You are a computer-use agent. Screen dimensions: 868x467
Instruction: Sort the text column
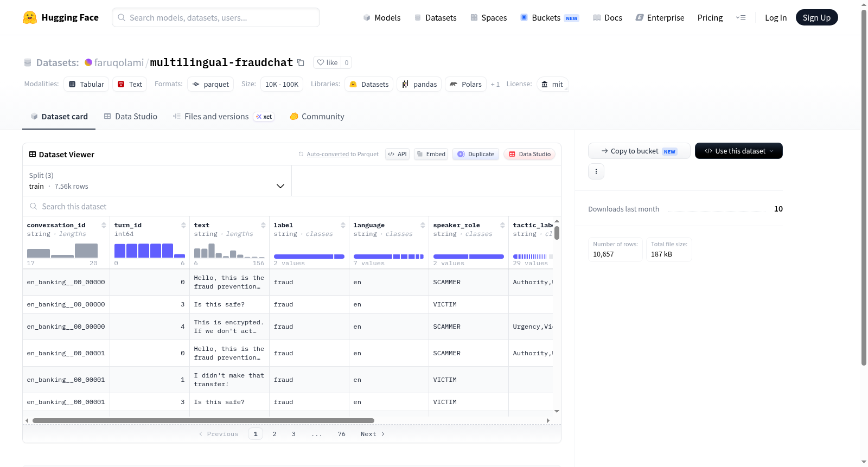coord(263,225)
